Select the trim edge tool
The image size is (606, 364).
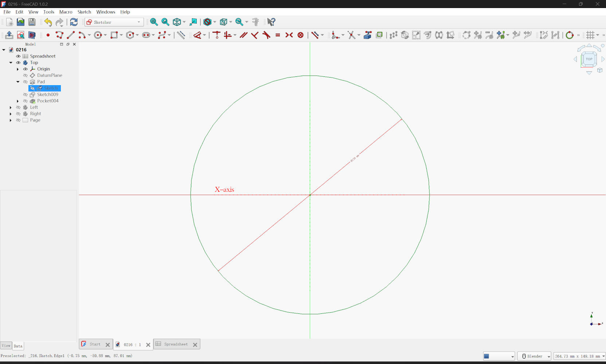tap(351, 35)
